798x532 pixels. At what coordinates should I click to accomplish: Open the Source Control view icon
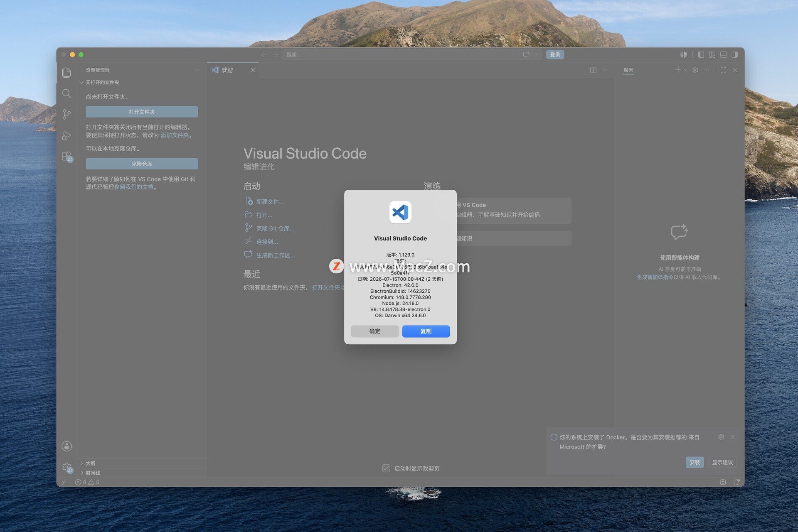tap(66, 114)
